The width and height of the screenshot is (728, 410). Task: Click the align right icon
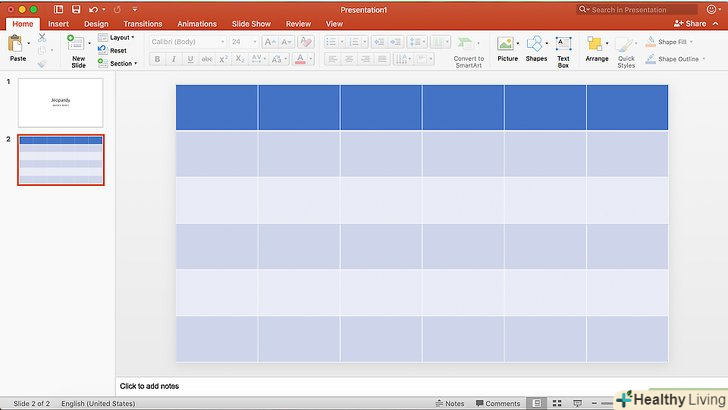(x=365, y=59)
